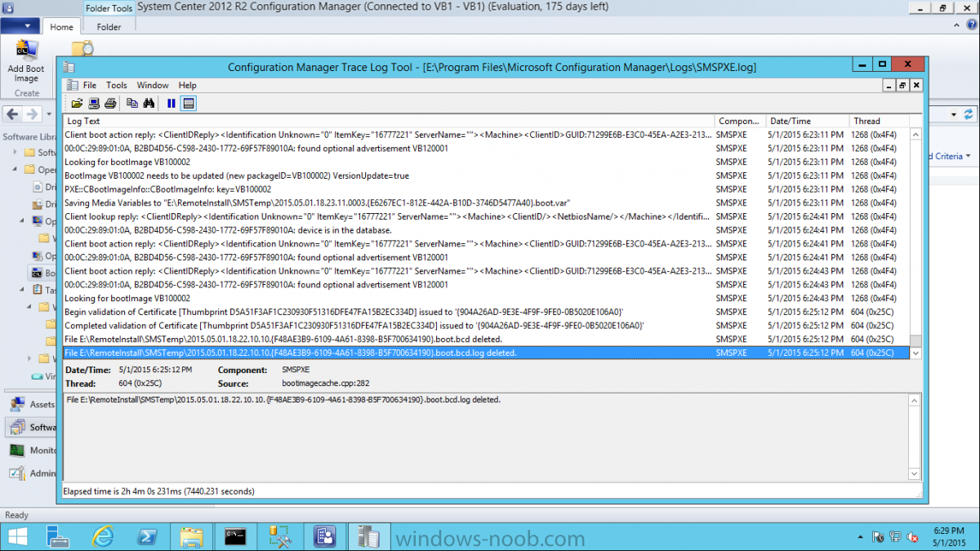Open Server Manager from the taskbar
Viewport: 980px width, 551px height.
pos(59,536)
